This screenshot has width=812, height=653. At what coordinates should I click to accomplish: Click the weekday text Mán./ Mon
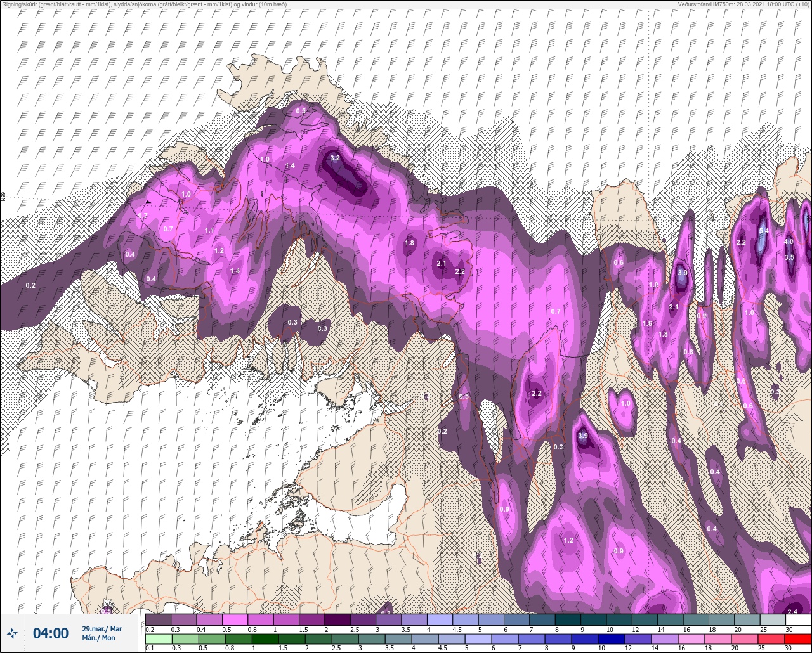(x=98, y=638)
